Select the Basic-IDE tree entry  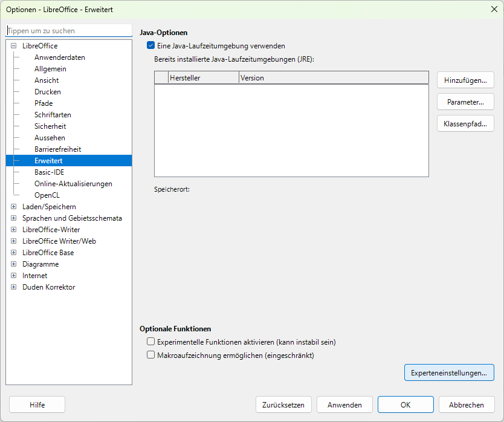pyautogui.click(x=49, y=172)
